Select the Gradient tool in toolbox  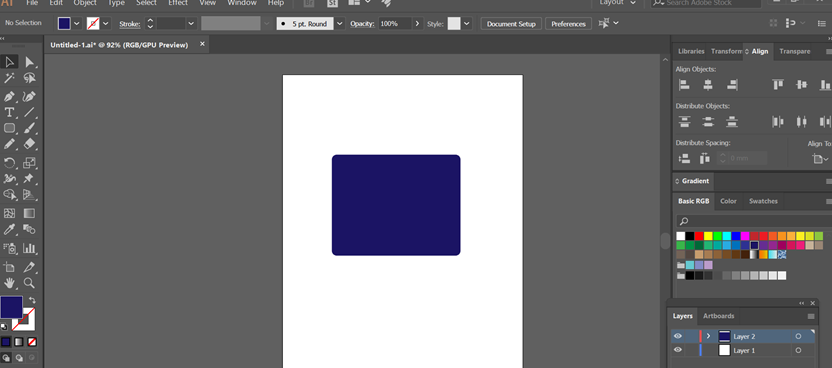point(29,213)
